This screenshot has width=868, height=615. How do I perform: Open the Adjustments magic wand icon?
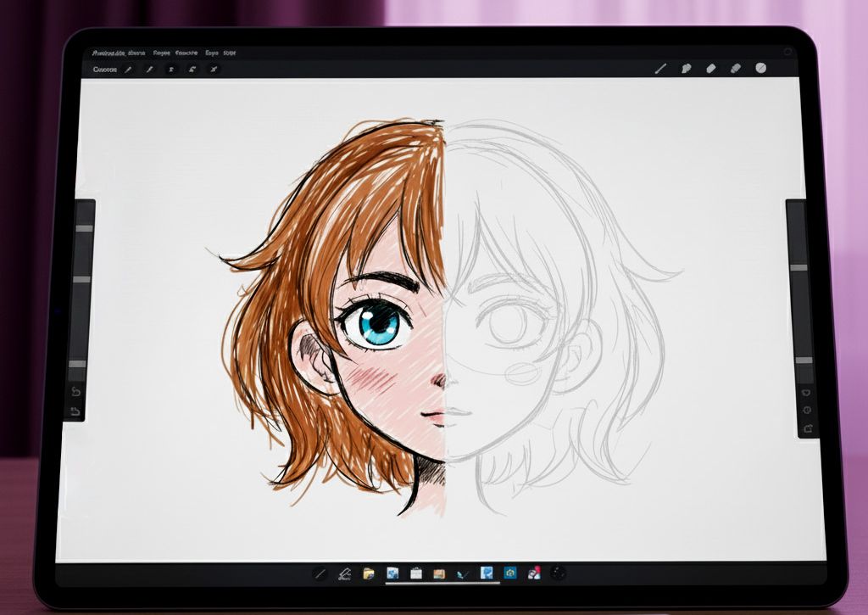pos(150,70)
